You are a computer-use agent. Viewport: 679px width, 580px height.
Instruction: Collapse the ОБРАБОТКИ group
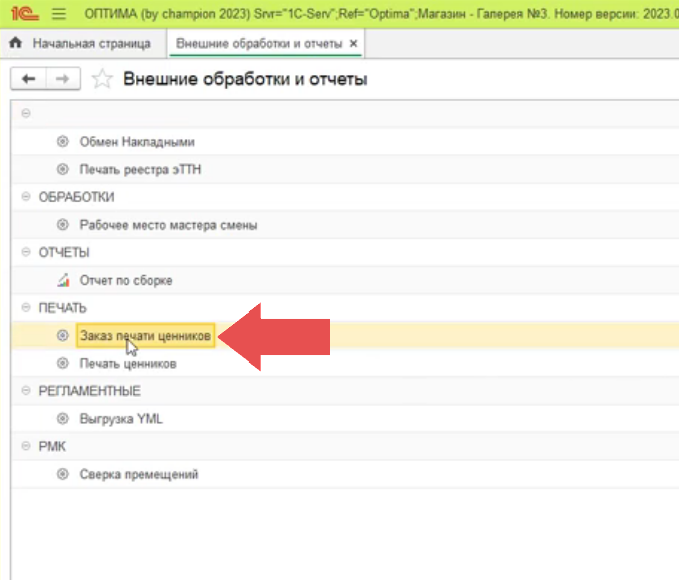click(x=25, y=197)
